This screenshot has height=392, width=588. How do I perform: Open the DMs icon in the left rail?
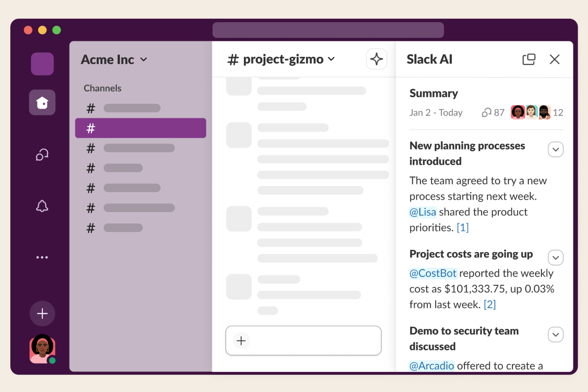coord(42,155)
